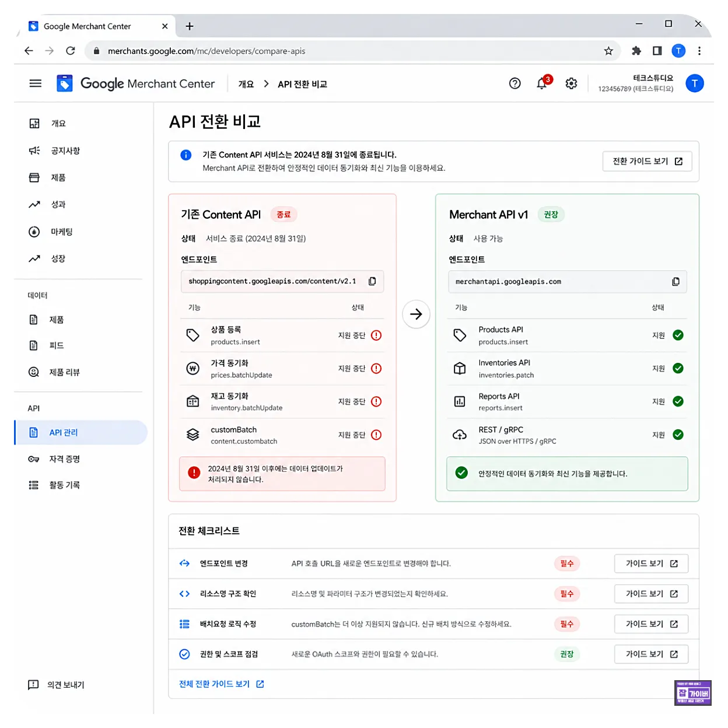Open notifications bell with 3 alerts

tap(542, 83)
